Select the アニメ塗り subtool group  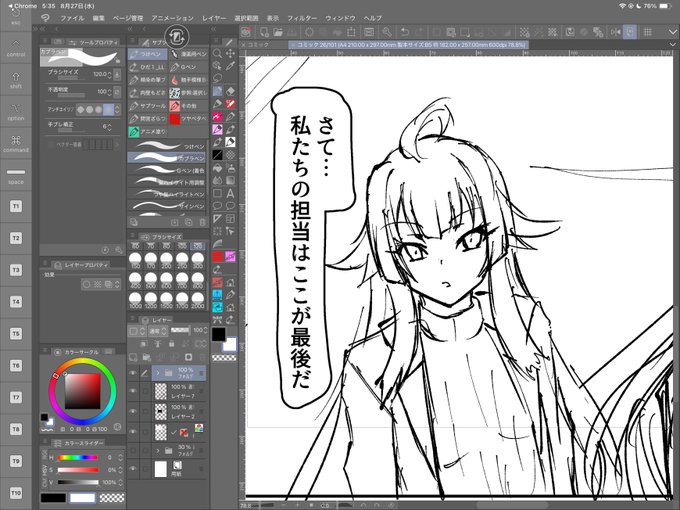point(148,131)
